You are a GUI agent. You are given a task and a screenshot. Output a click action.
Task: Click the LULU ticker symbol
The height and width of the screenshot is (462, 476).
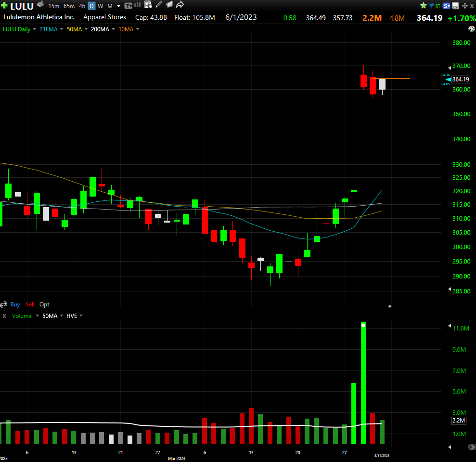[22, 6]
